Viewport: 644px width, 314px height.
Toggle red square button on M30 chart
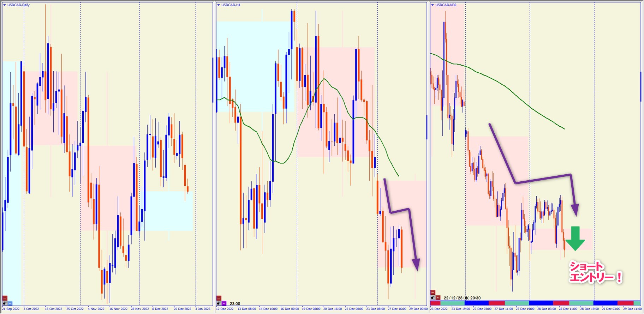tap(438, 298)
